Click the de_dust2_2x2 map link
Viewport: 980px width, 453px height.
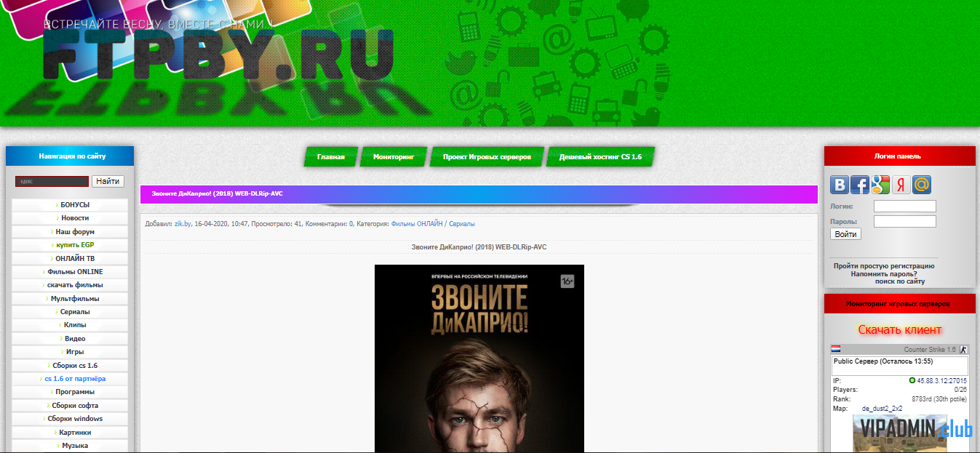[x=882, y=409]
